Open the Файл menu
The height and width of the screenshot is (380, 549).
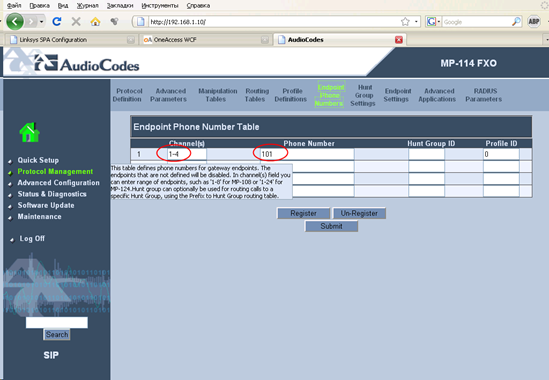click(x=14, y=5)
